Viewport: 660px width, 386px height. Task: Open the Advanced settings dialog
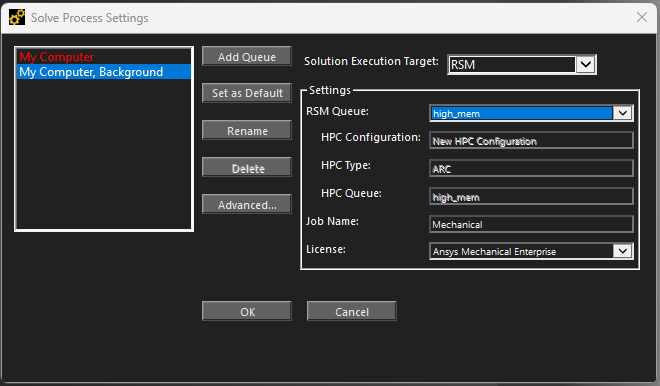pos(247,204)
